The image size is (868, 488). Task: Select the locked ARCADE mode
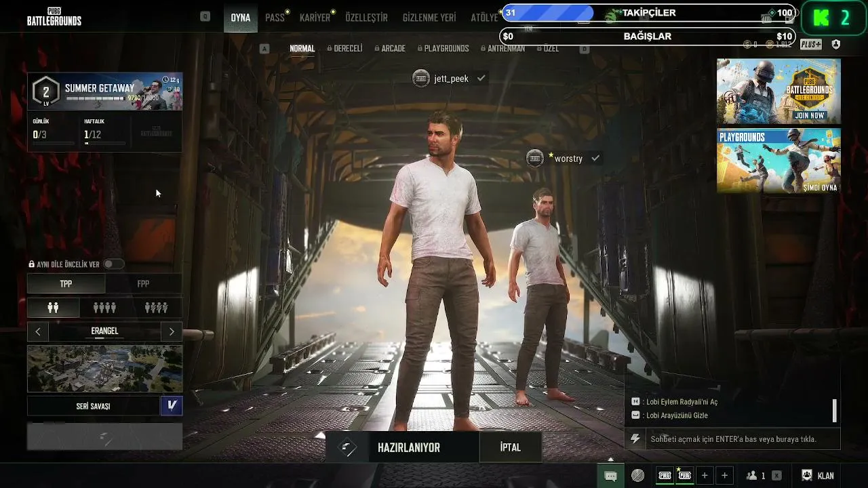[x=389, y=49]
